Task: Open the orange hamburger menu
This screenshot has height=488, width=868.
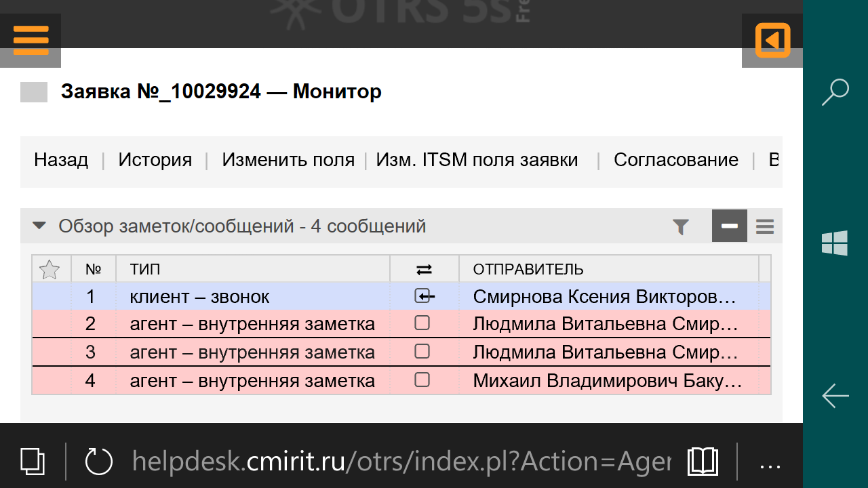Action: 31,40
